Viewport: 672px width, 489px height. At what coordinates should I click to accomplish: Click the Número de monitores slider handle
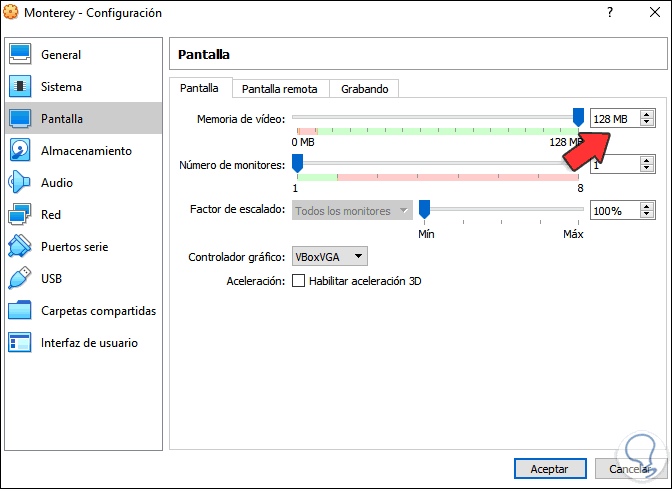coord(297,163)
